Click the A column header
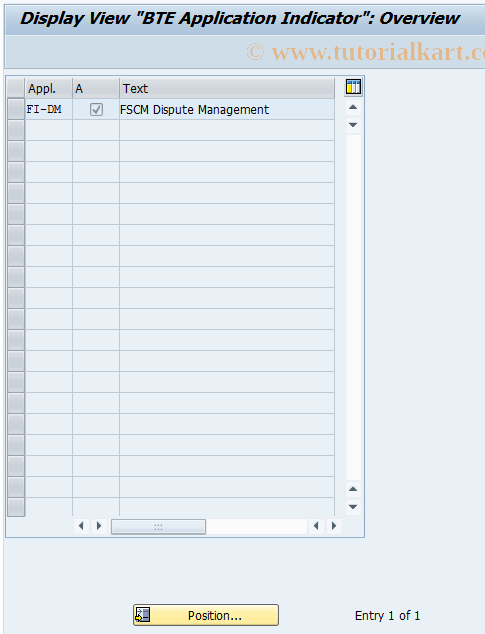Screen dimensions: 485x634 click(96, 89)
